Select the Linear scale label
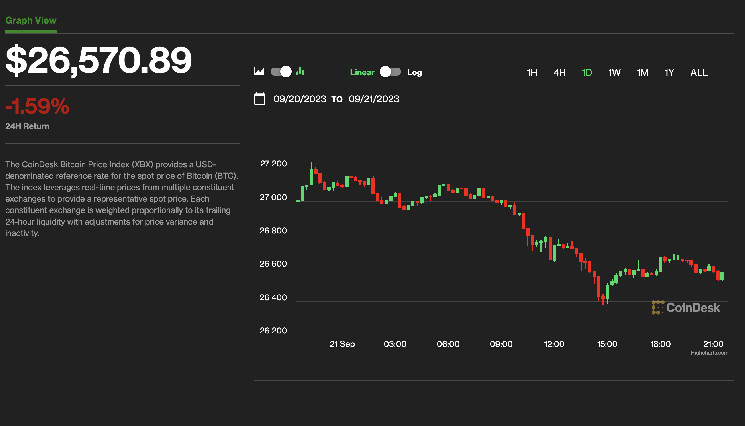This screenshot has width=745, height=426. (x=362, y=72)
